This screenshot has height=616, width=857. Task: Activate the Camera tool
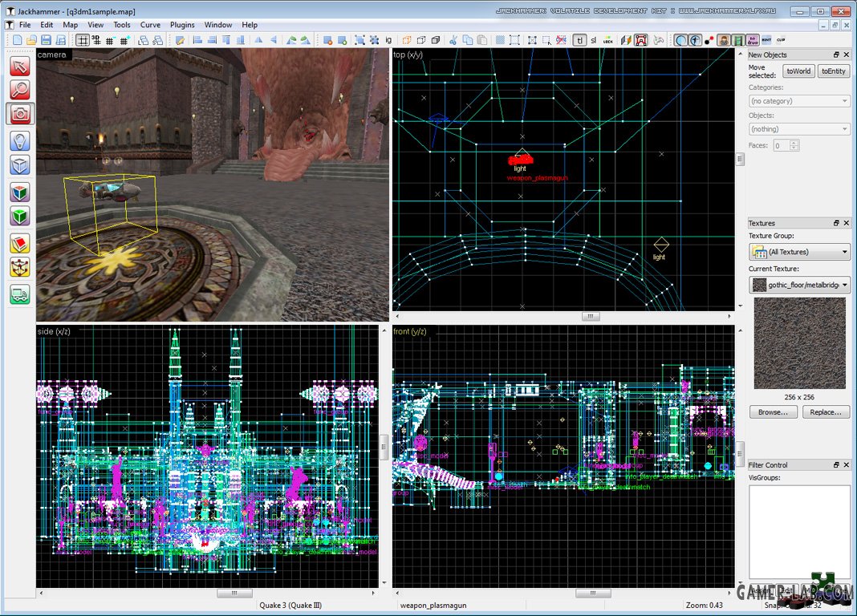coord(20,114)
